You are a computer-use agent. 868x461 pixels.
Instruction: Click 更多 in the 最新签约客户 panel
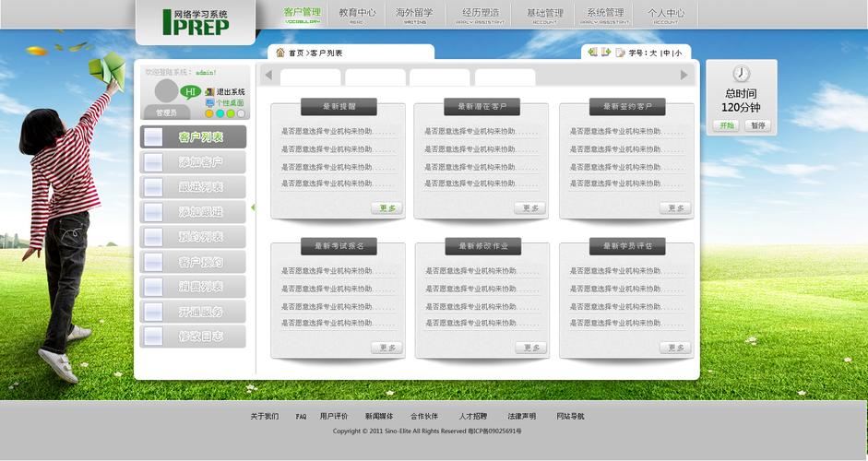(x=675, y=208)
